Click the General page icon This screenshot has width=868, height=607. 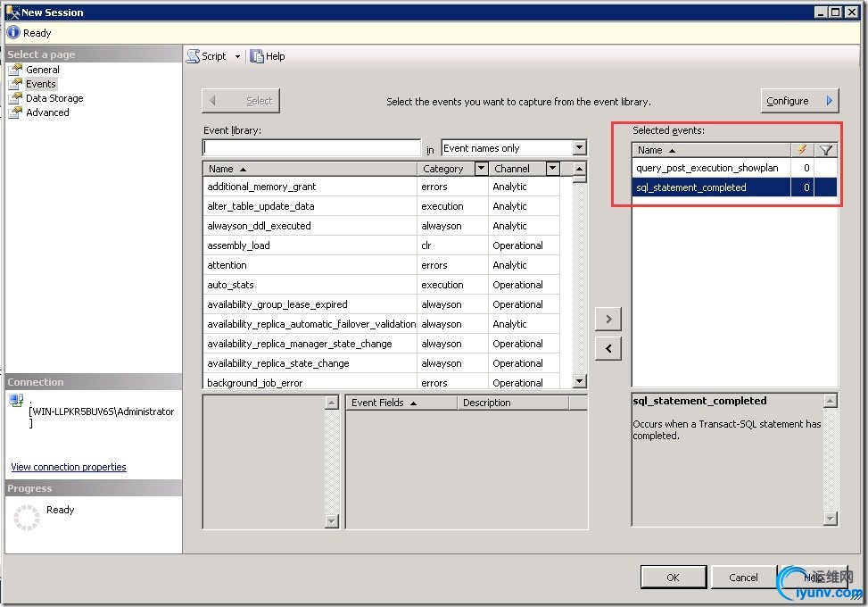[15, 70]
